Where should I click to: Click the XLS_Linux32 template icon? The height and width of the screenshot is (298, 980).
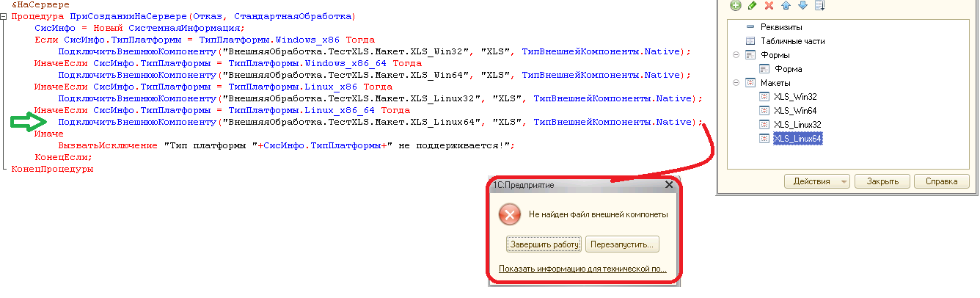764,125
